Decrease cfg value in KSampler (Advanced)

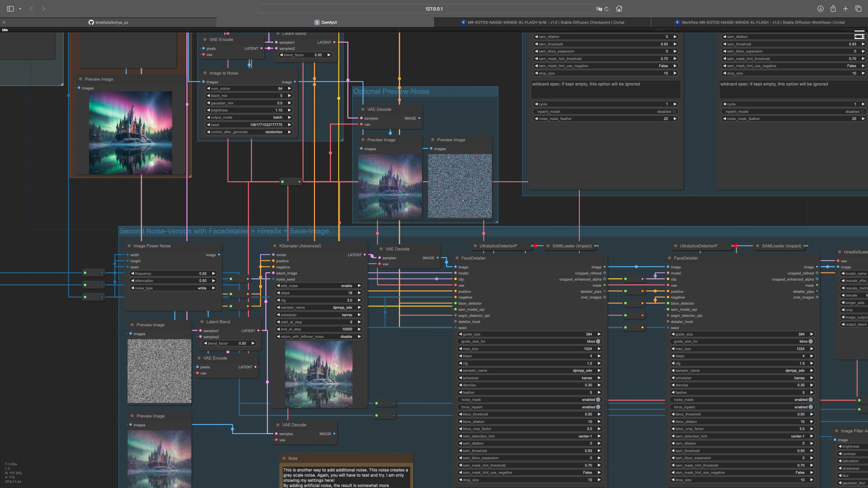[x=278, y=300]
